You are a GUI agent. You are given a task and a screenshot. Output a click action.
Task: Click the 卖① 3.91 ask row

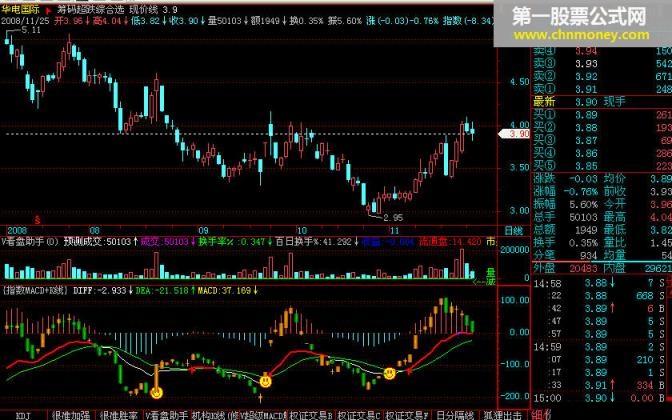(x=602, y=89)
